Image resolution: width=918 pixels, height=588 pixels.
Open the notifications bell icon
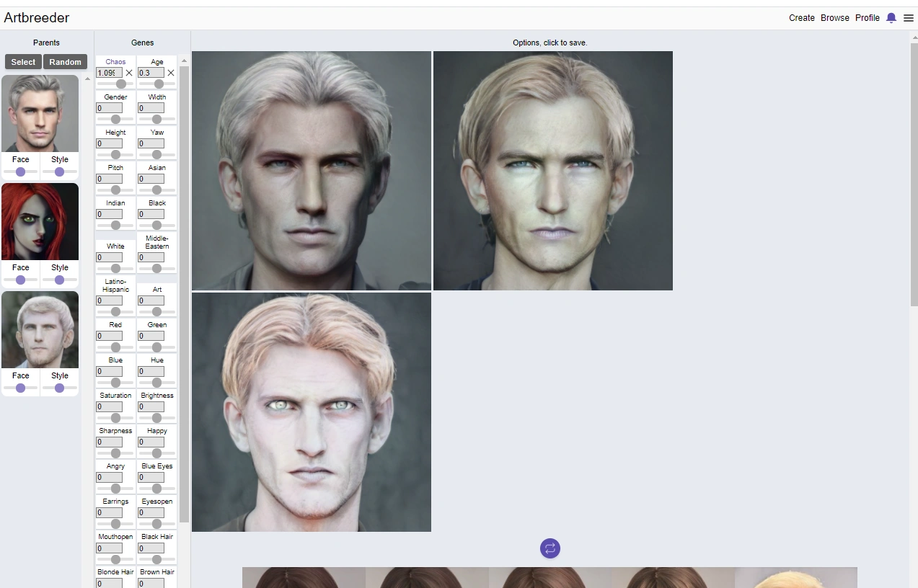click(891, 18)
